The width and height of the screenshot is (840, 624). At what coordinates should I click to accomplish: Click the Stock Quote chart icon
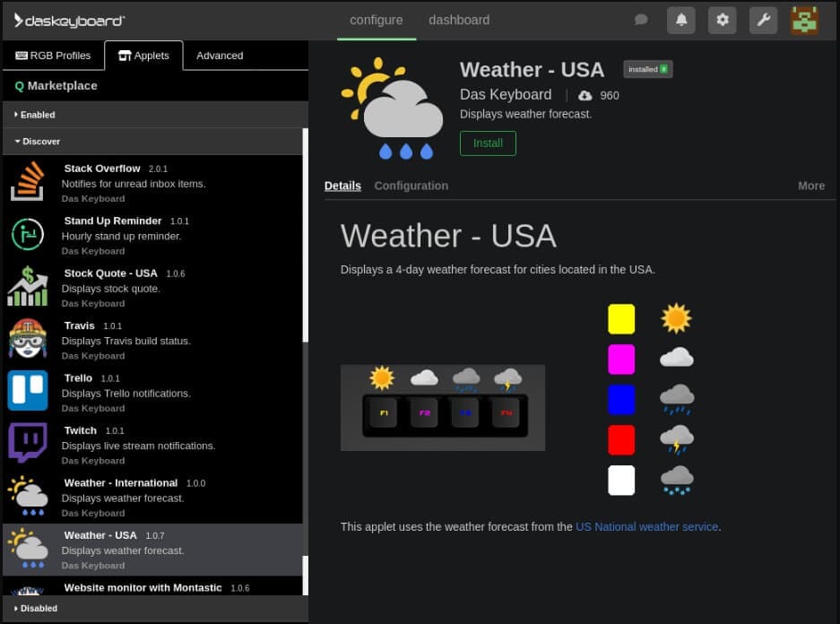pyautogui.click(x=28, y=287)
